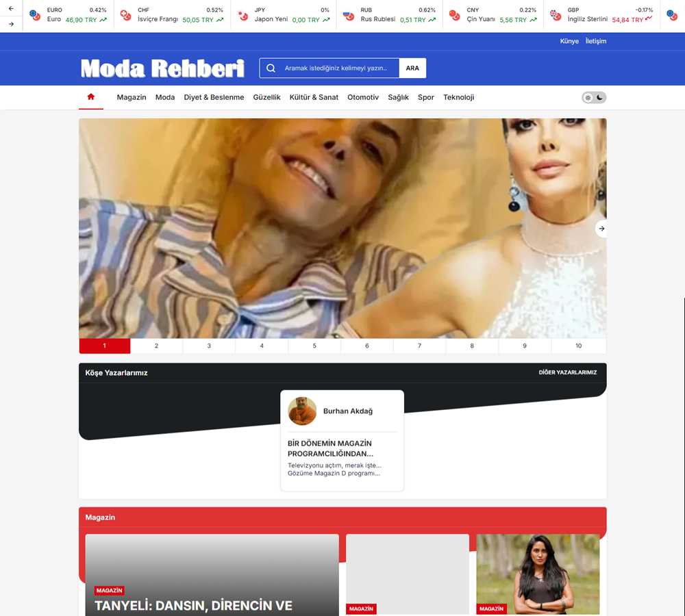Click DİĞER YAZARLARIMIZ link
The height and width of the screenshot is (616, 685).
click(567, 372)
